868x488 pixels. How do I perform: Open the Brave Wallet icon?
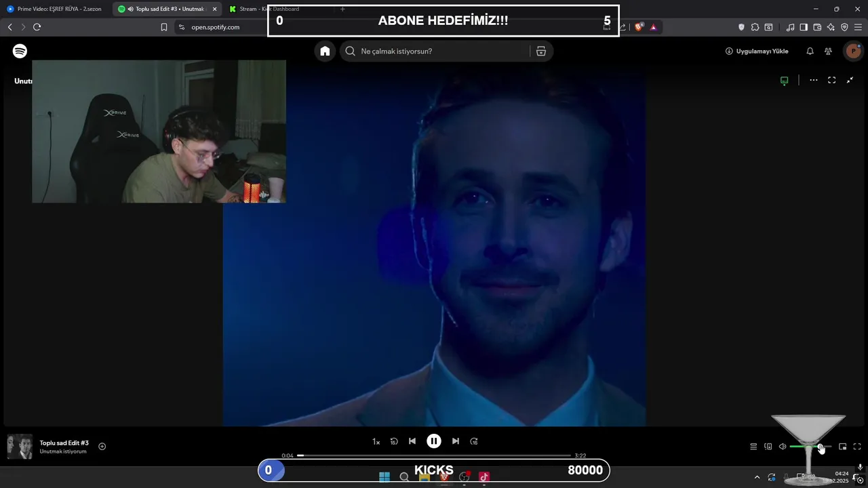(817, 27)
